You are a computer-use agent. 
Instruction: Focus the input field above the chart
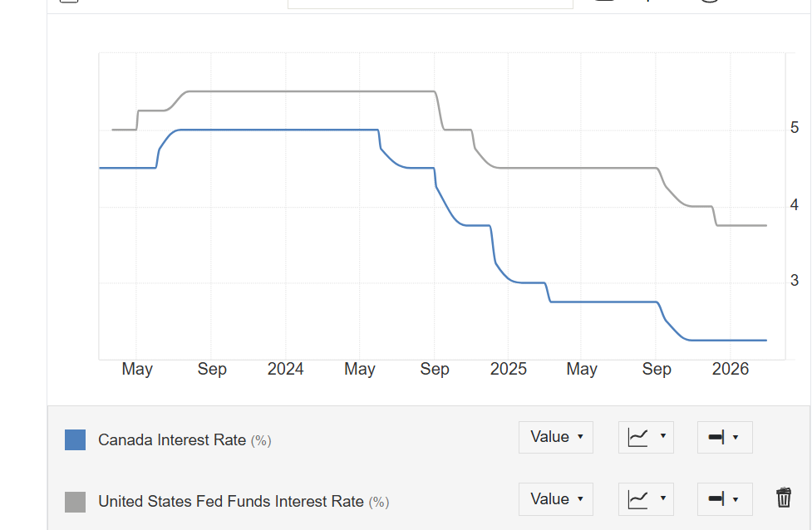pyautogui.click(x=431, y=4)
